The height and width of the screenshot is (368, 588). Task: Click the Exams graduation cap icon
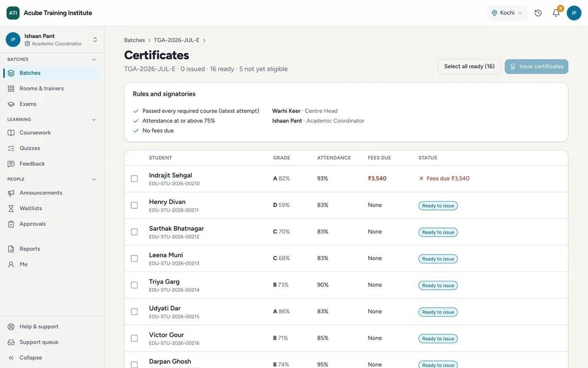pyautogui.click(x=11, y=104)
